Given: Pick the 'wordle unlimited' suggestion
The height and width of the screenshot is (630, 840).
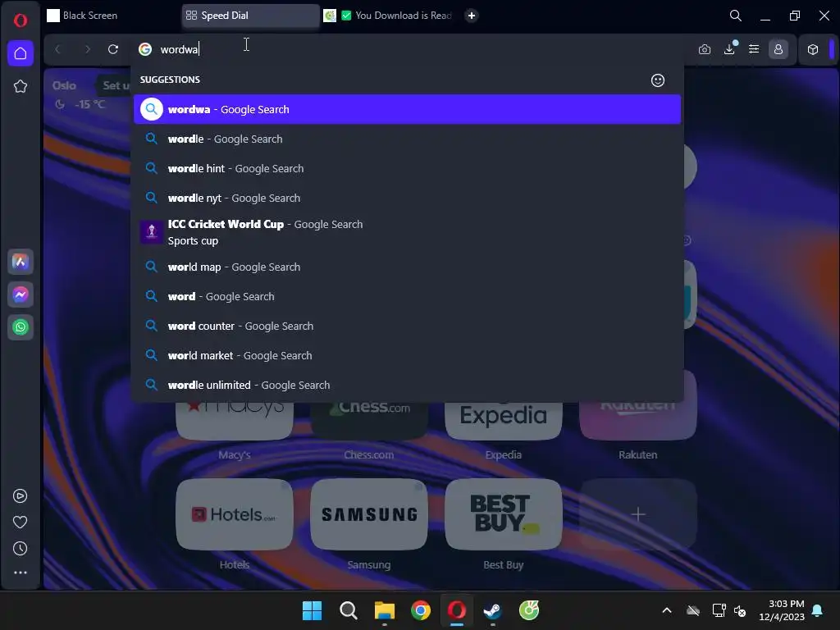Looking at the screenshot, I should pos(407,385).
